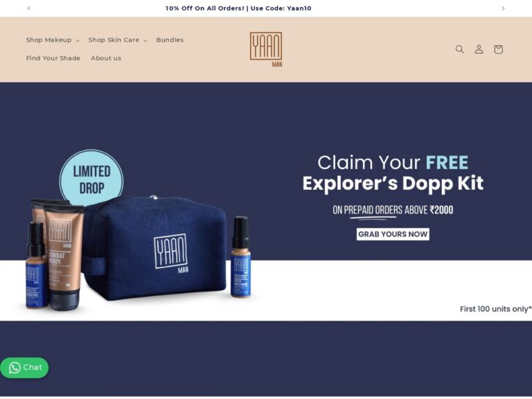The image size is (532, 399).
Task: Click the Combat Ready tube product image
Action: [64, 256]
